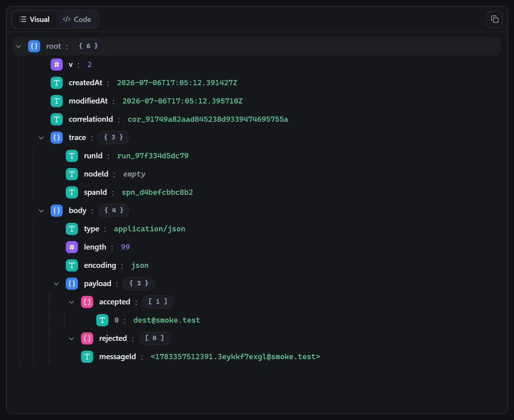Click the object icon beside payload
514x420 pixels.
coord(72,284)
